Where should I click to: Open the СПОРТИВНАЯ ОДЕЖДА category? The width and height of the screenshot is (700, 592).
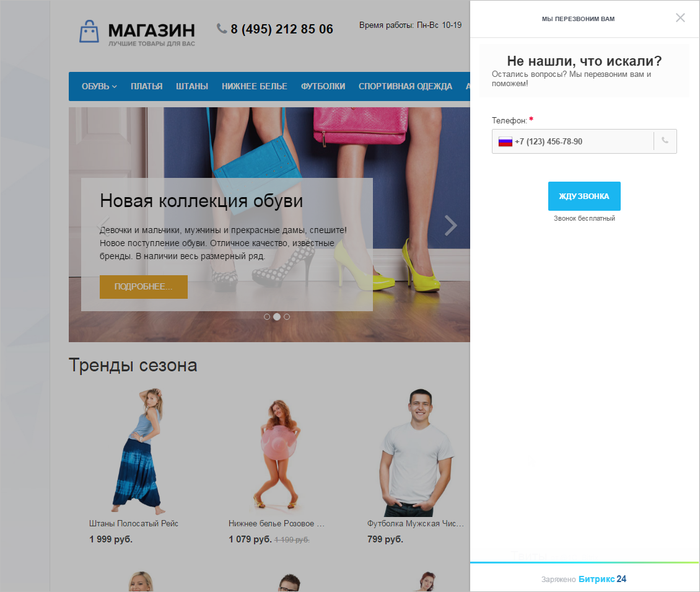tap(405, 86)
